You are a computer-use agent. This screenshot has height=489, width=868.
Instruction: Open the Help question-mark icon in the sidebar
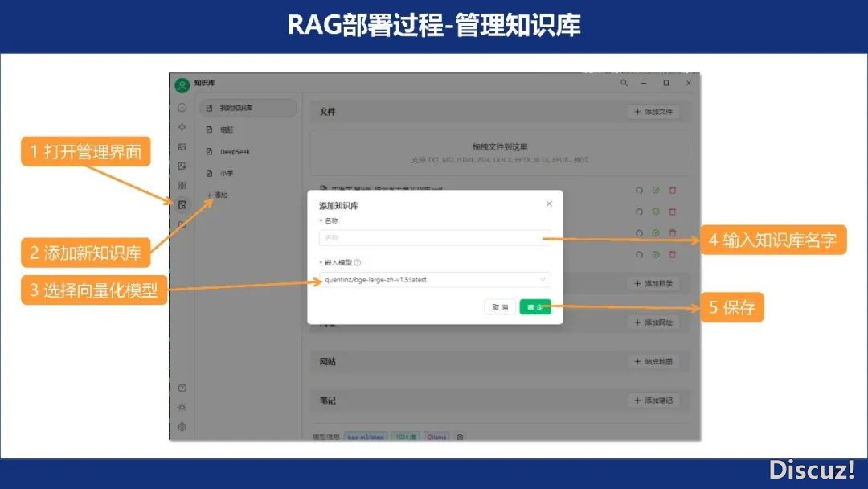point(182,388)
